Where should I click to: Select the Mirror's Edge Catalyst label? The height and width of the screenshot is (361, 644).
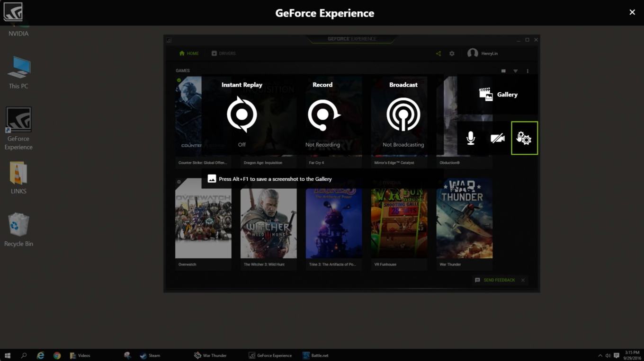click(x=394, y=163)
